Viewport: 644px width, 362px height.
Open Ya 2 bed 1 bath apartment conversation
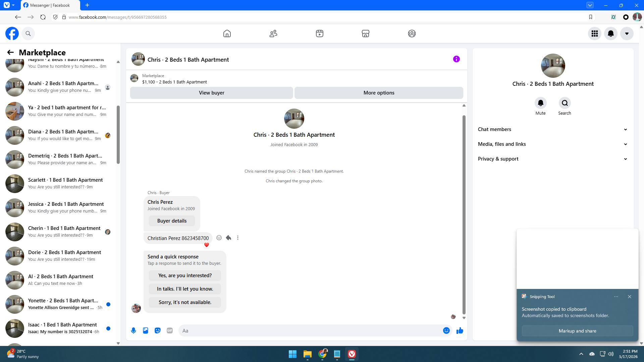click(x=59, y=111)
